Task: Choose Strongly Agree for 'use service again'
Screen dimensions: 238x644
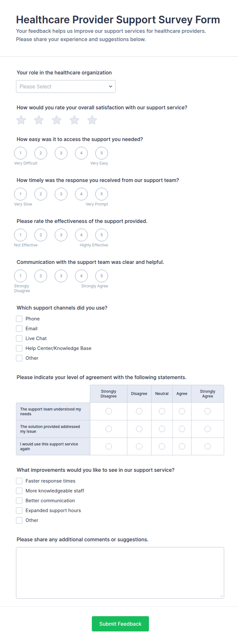Action: (x=208, y=446)
